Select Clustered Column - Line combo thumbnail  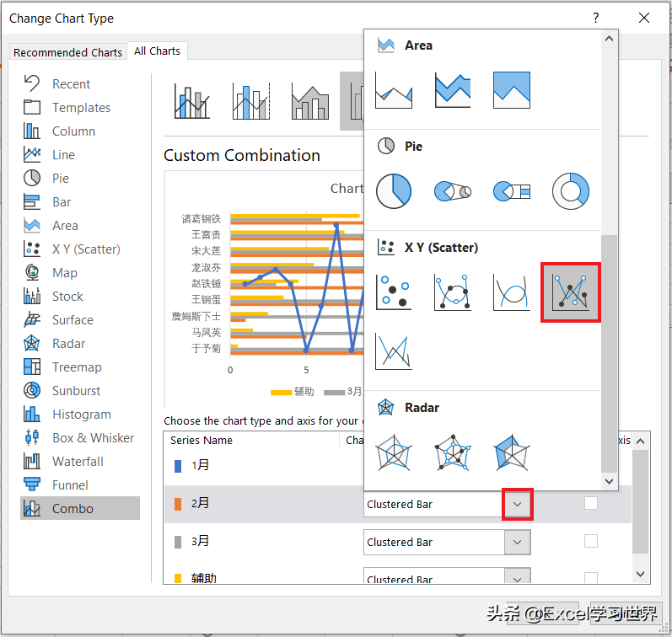192,101
